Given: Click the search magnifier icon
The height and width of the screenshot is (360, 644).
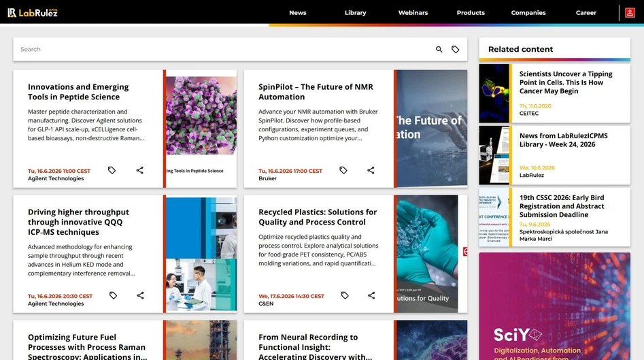Looking at the screenshot, I should (x=439, y=49).
